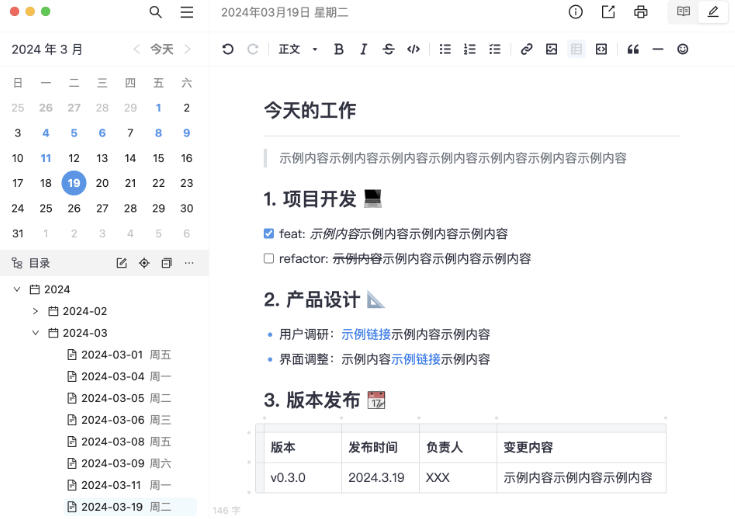
Task: Click the XXX table cell
Action: [458, 478]
